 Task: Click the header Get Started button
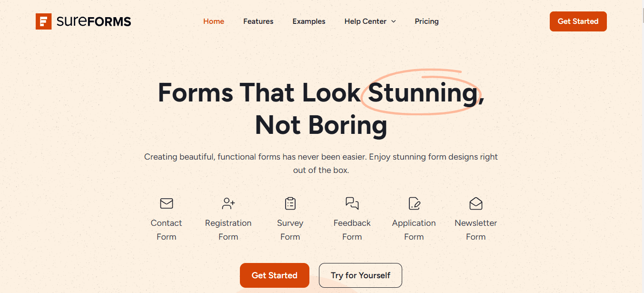[x=578, y=21]
